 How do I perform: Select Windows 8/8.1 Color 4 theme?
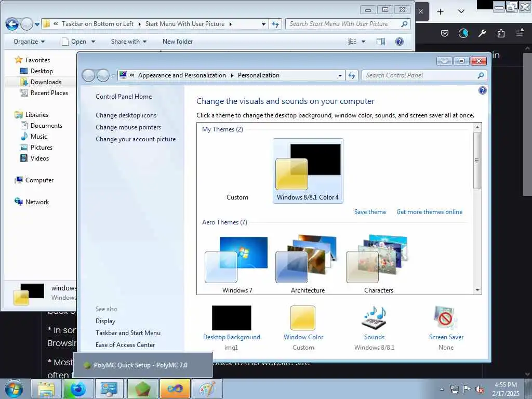point(308,171)
